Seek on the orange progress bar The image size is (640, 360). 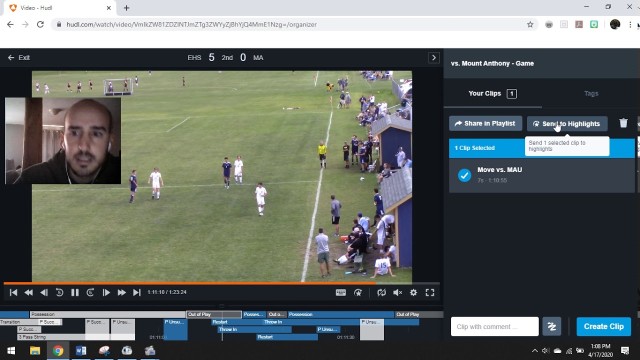pyautogui.click(x=190, y=283)
